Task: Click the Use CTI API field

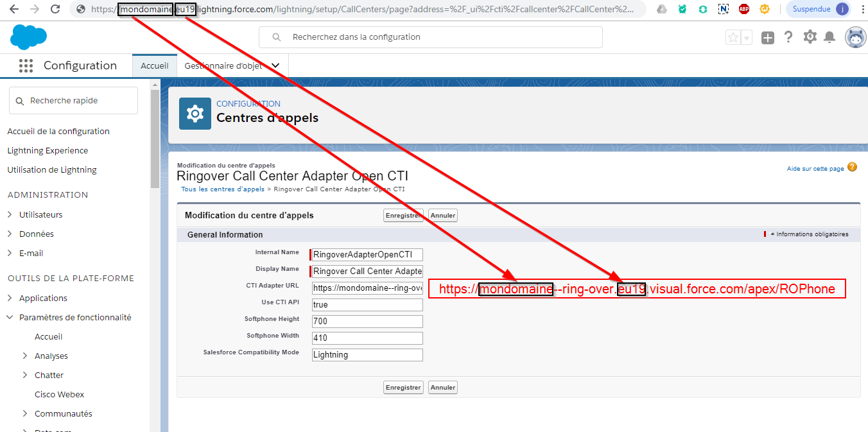Action: 367,305
